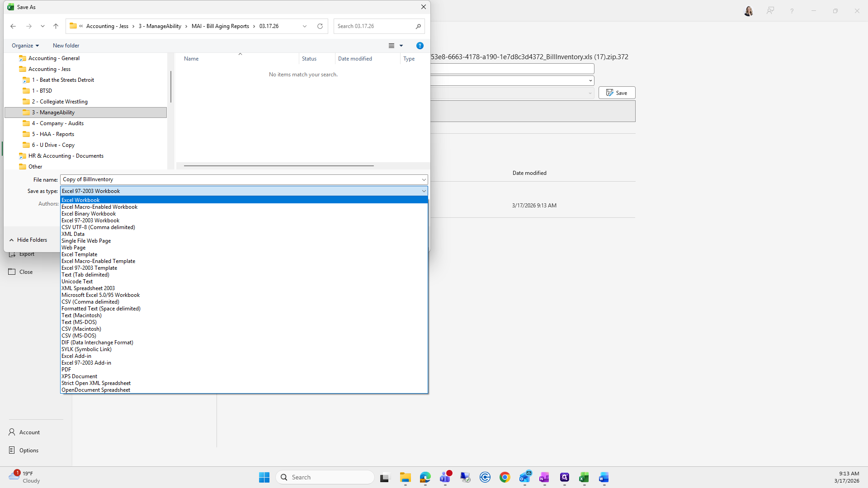Open the Save As help icon
The width and height of the screenshot is (868, 488).
coord(420,46)
